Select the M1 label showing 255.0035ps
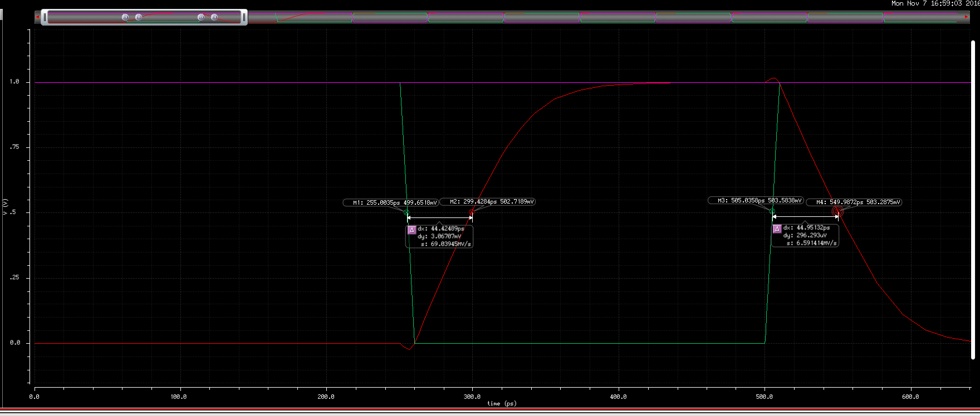Viewport: 980px width, 416px height. [x=391, y=202]
